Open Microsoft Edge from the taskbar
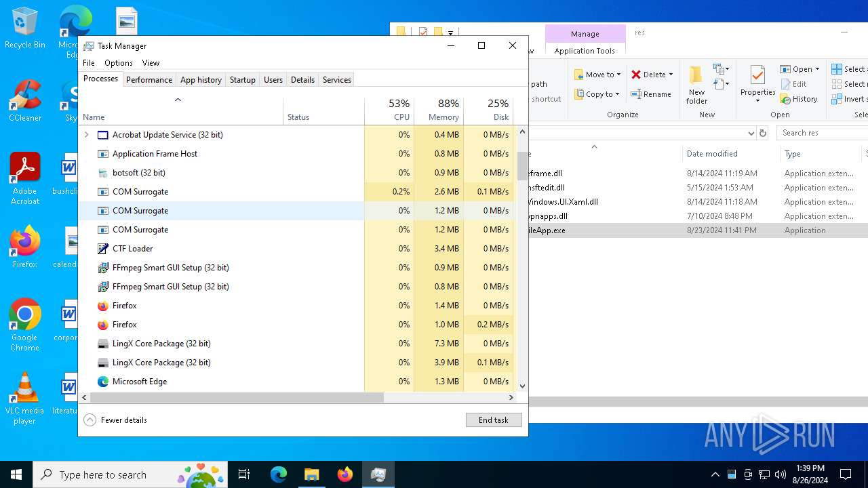This screenshot has width=868, height=488. 279,474
